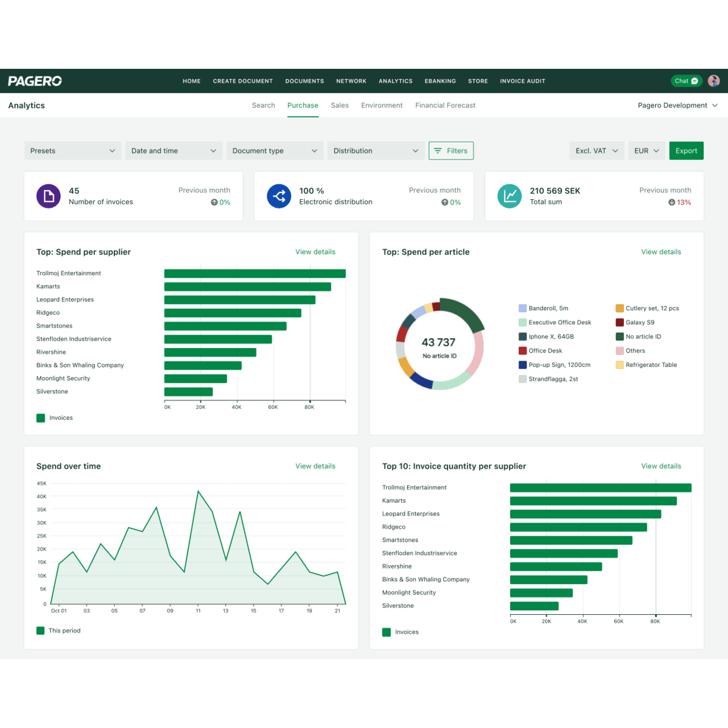
Task: Select the Purchase tab
Action: pos(303,105)
